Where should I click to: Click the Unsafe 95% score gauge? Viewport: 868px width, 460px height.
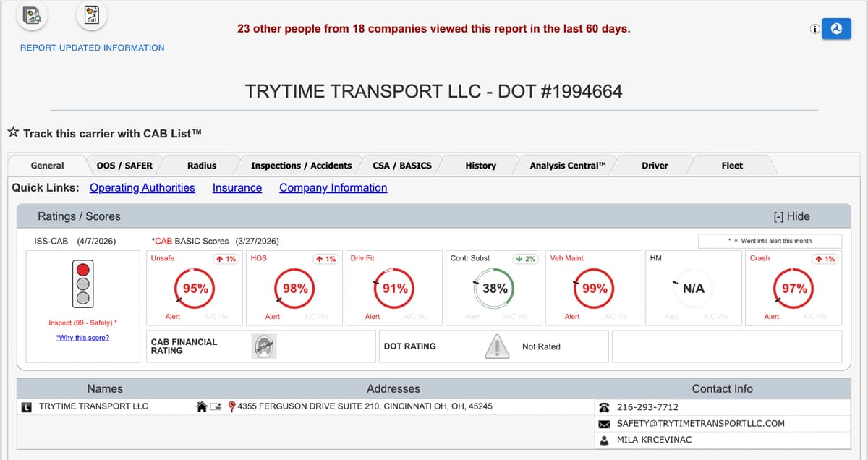tap(195, 288)
